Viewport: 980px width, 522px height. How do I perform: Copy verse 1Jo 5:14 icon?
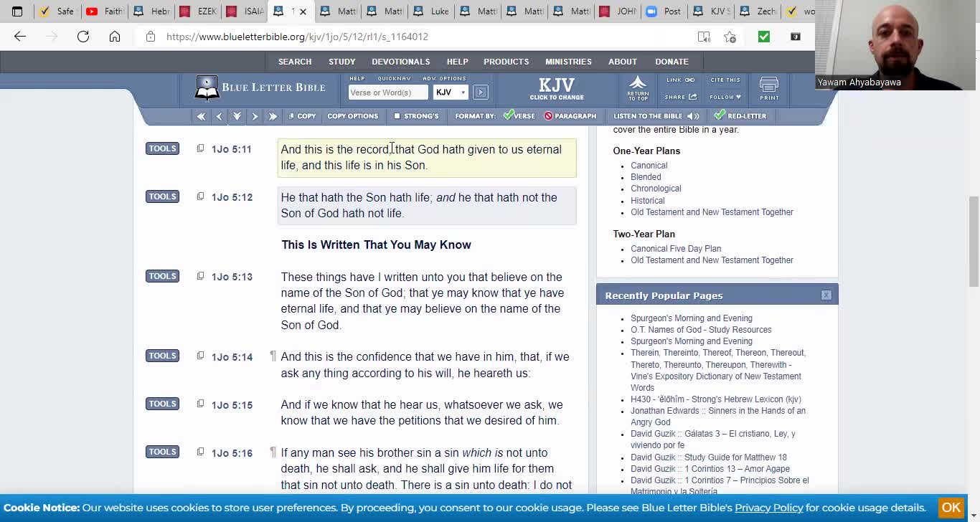[200, 356]
